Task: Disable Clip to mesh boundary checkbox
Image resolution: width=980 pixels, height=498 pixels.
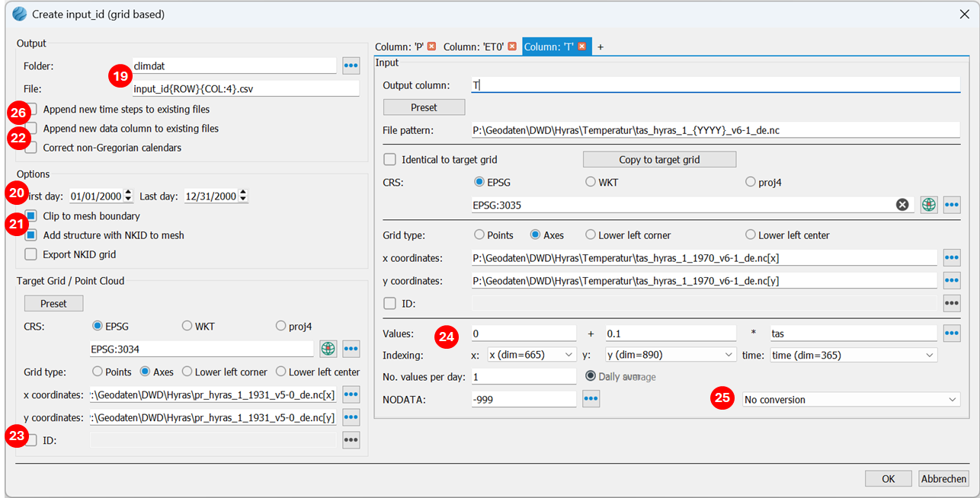Action: 31,216
